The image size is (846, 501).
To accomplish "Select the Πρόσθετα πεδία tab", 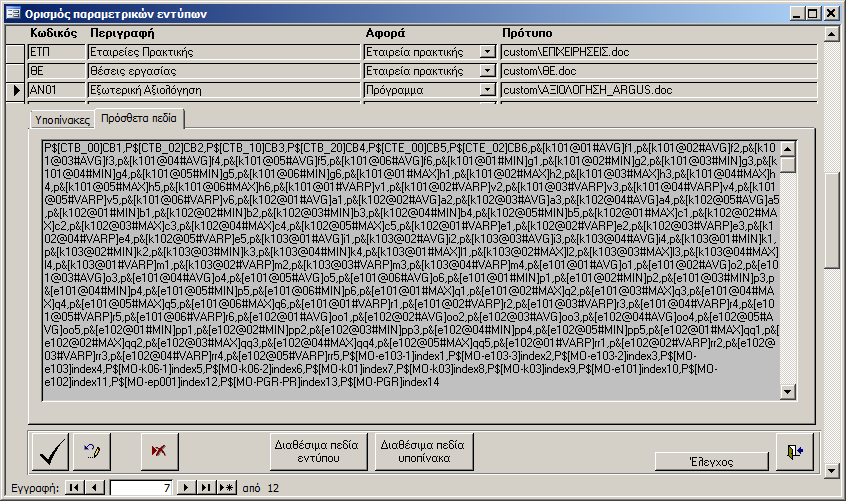I will (x=138, y=119).
